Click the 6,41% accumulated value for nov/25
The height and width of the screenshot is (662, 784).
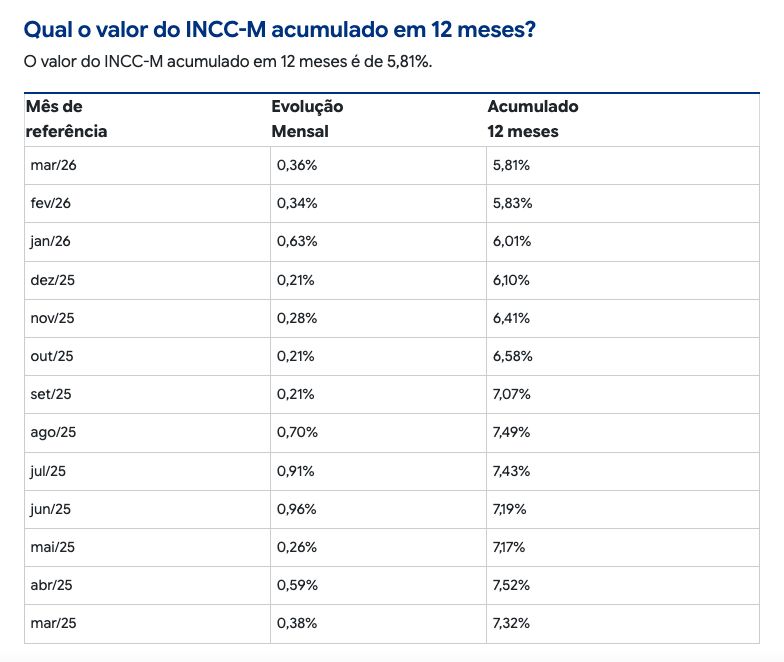coord(512,318)
